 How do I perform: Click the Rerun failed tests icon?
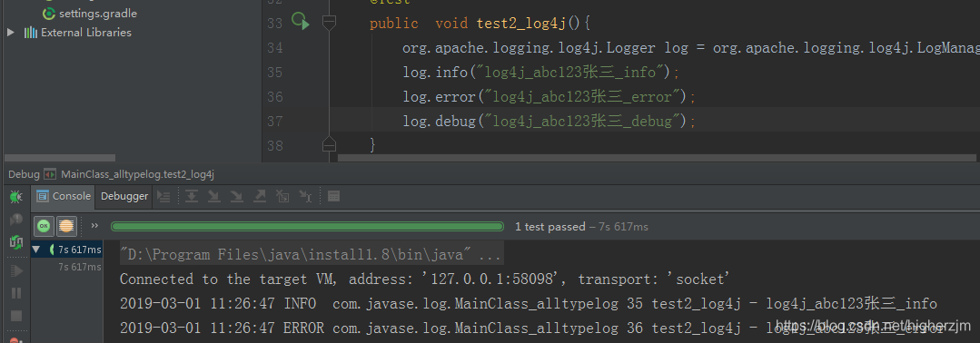tap(16, 220)
